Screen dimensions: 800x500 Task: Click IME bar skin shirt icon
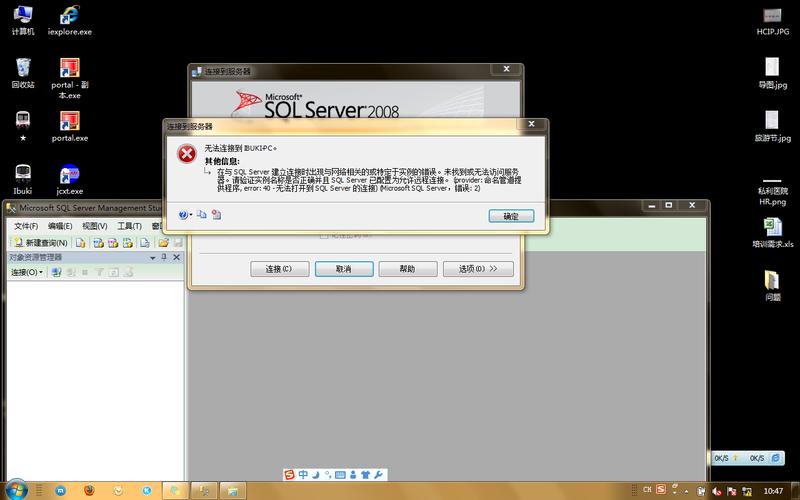coord(365,475)
